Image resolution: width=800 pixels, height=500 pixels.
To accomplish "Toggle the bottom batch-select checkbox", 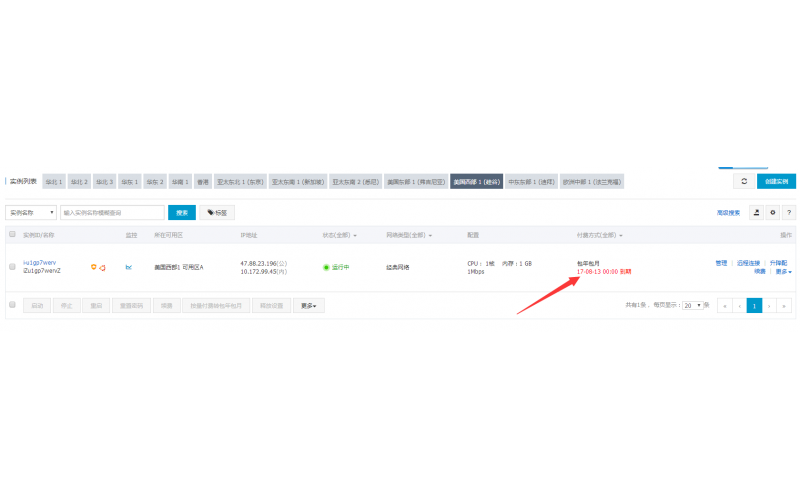I will (x=13, y=305).
